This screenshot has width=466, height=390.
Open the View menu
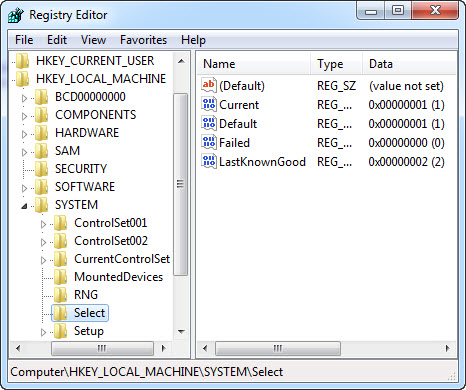pyautogui.click(x=93, y=40)
